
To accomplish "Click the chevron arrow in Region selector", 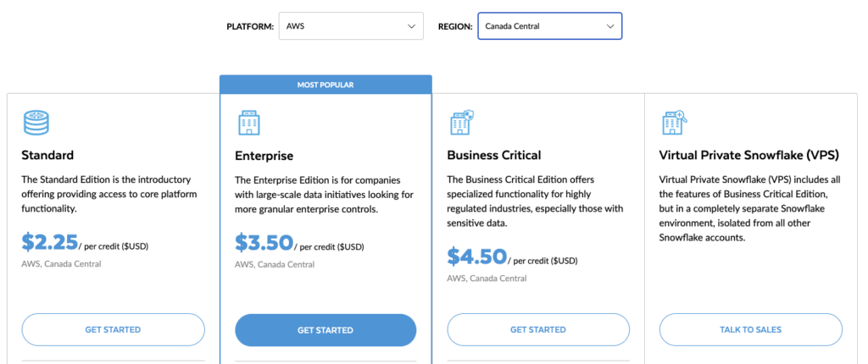I will pyautogui.click(x=610, y=26).
